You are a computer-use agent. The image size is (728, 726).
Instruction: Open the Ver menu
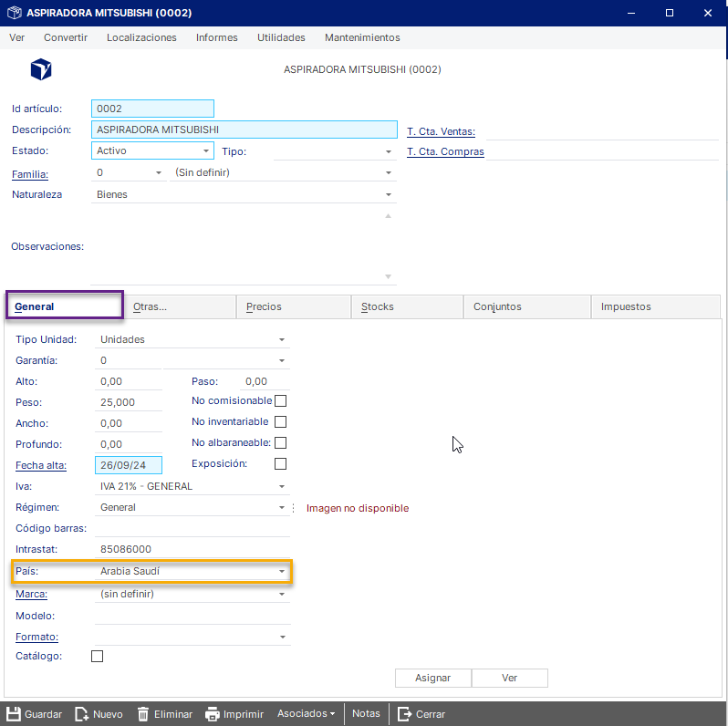click(x=16, y=37)
